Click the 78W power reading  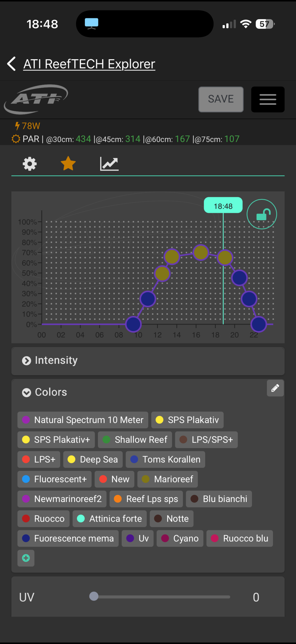(27, 126)
